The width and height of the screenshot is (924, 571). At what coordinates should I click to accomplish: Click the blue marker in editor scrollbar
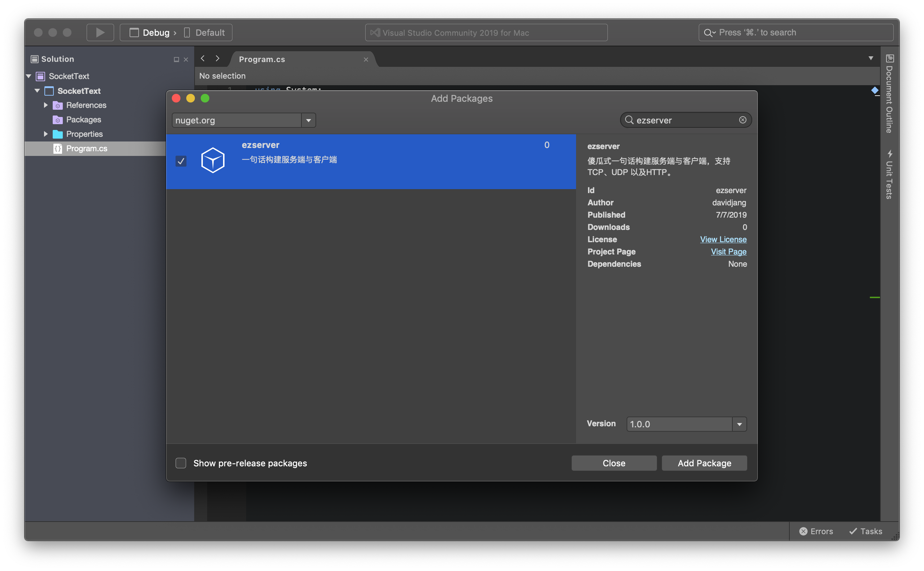[875, 91]
